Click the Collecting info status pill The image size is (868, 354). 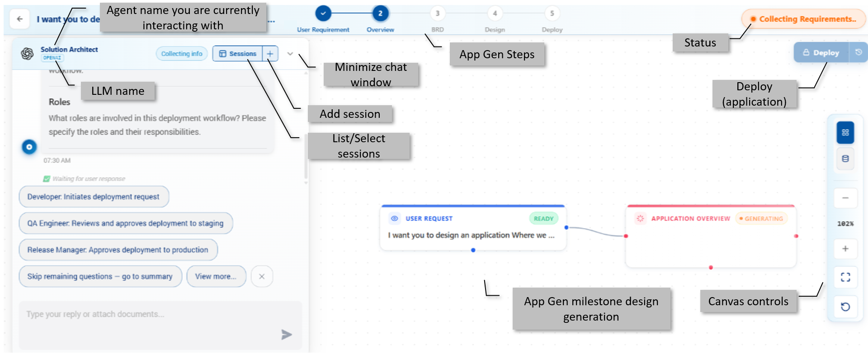coord(182,54)
